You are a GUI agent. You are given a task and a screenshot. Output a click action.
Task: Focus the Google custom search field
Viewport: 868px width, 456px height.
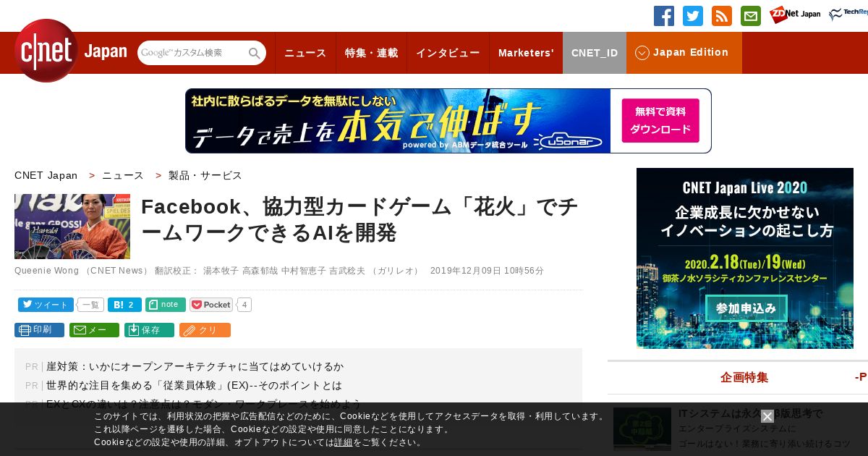pos(192,53)
